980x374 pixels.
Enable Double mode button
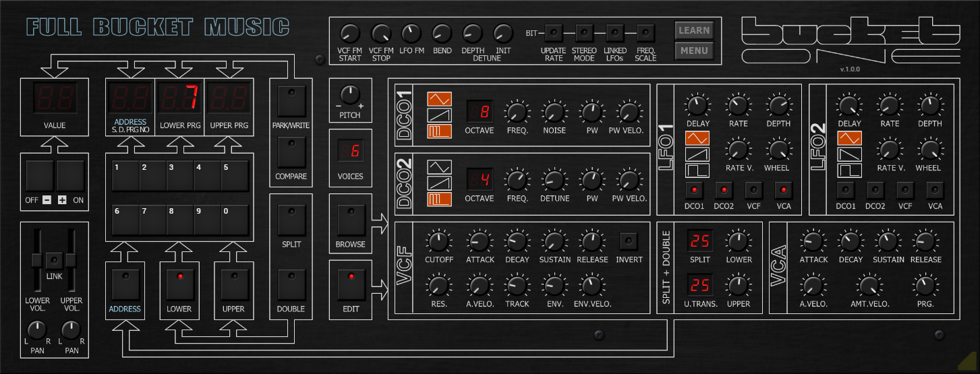click(291, 284)
